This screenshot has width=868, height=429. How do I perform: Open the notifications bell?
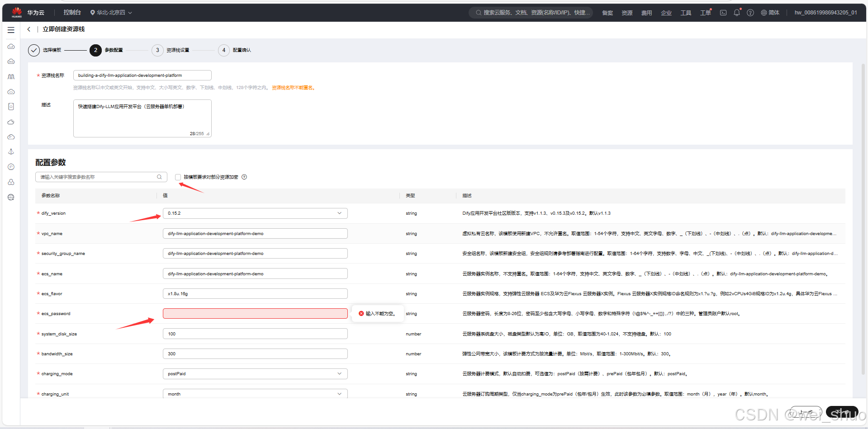(737, 13)
